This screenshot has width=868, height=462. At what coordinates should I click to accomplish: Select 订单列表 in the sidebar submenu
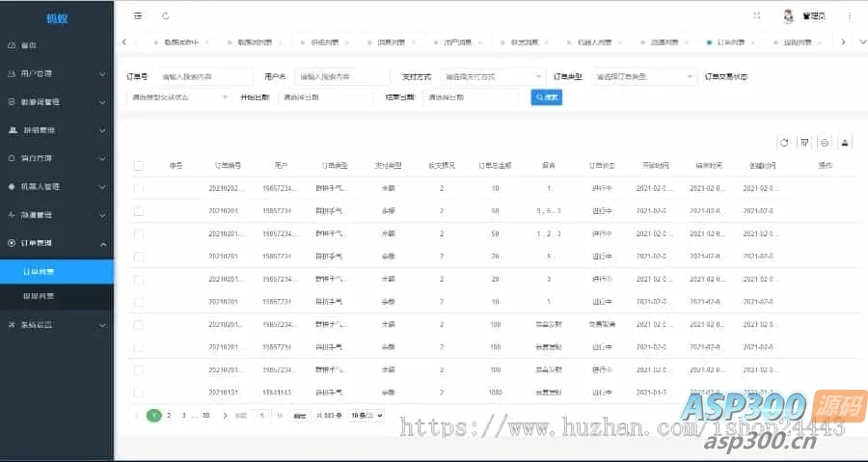tap(57, 272)
